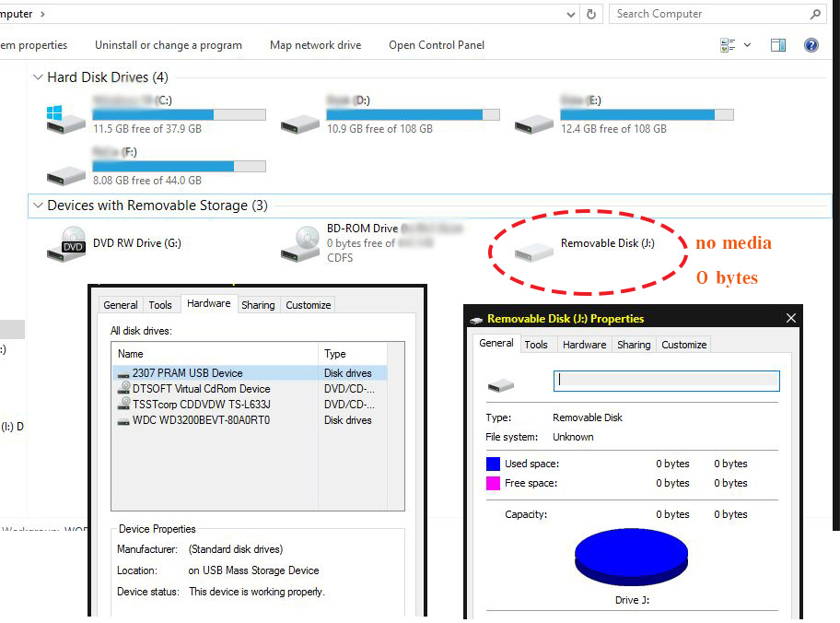Click Map network drive
This screenshot has width=840, height=623.
point(316,45)
